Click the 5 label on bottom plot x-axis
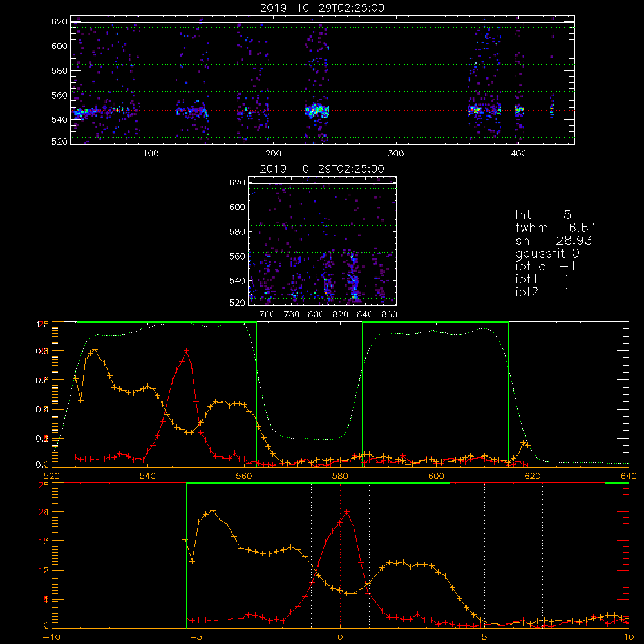Screen dimensions: 644x644 coord(484,637)
